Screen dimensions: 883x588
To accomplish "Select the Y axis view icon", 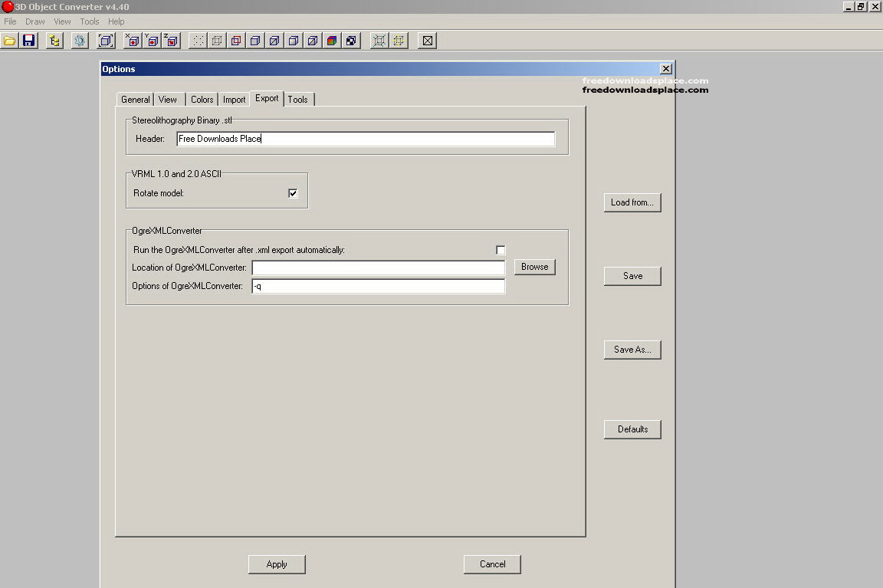I will coord(152,41).
